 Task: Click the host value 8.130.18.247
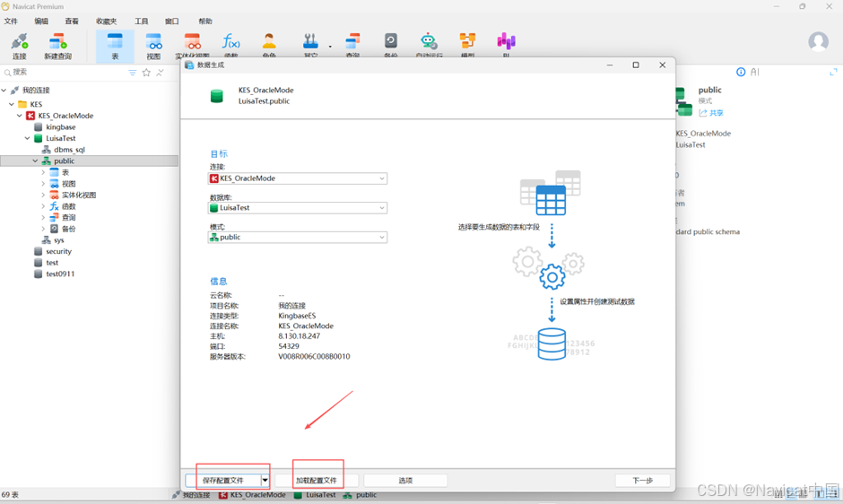point(299,336)
